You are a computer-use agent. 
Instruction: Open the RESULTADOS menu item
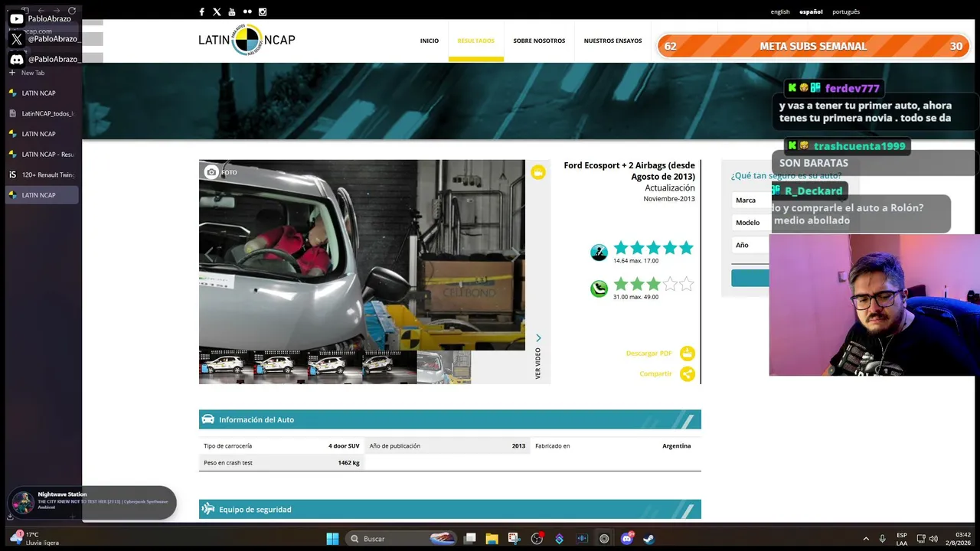(476, 41)
